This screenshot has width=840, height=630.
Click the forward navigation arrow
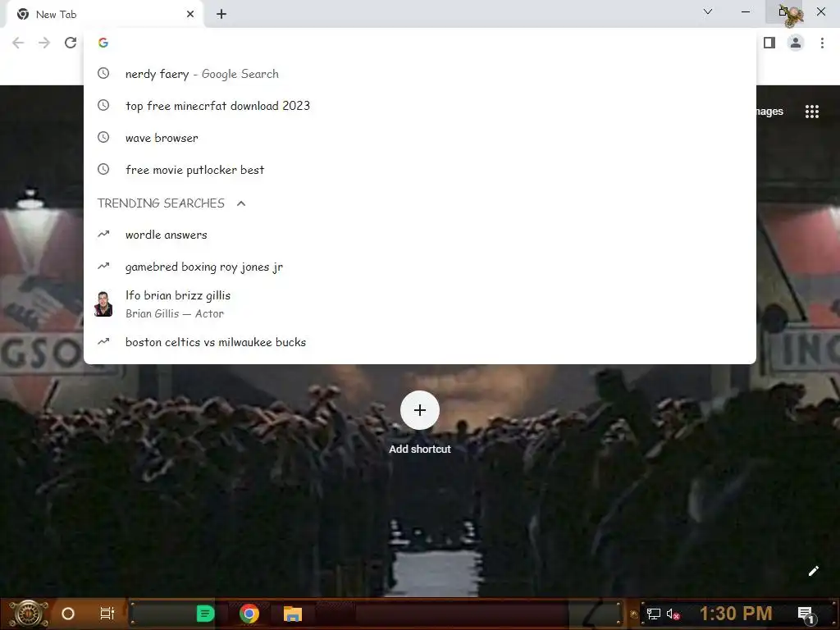44,43
